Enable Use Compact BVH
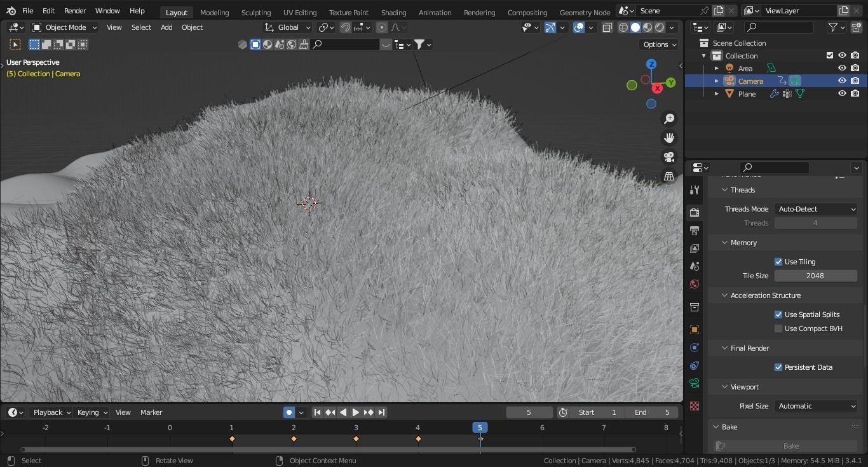 coord(778,328)
